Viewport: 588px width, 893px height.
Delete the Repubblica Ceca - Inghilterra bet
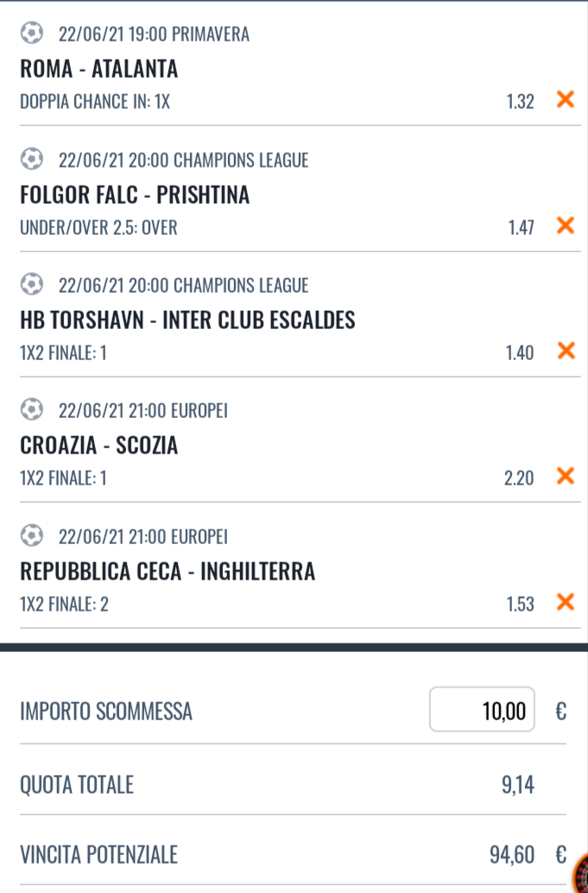(x=566, y=603)
